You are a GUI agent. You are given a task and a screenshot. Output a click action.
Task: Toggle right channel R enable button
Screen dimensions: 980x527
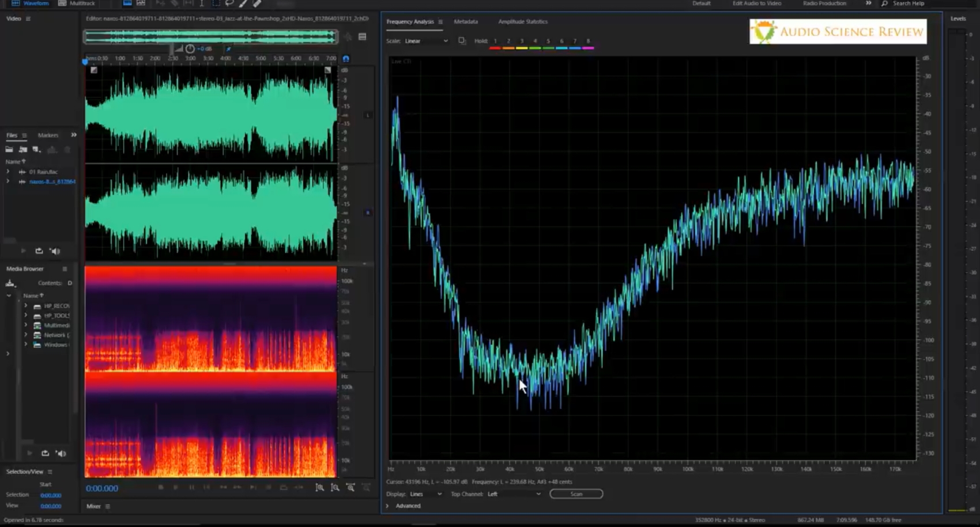[x=368, y=213]
